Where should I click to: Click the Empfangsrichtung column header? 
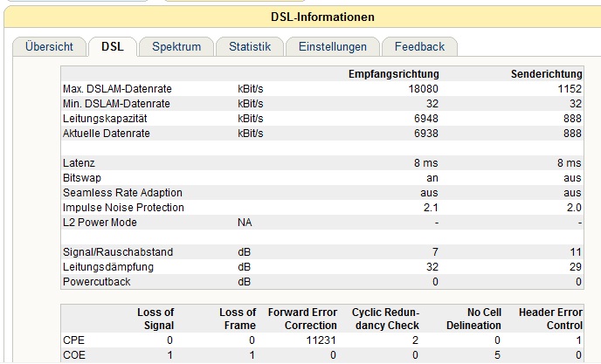coord(393,74)
